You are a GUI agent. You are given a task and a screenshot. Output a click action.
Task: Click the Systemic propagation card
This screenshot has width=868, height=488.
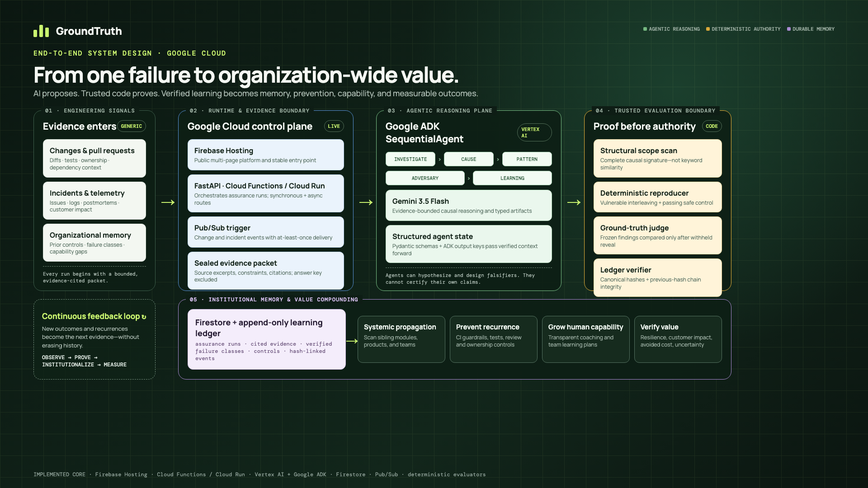pos(401,339)
